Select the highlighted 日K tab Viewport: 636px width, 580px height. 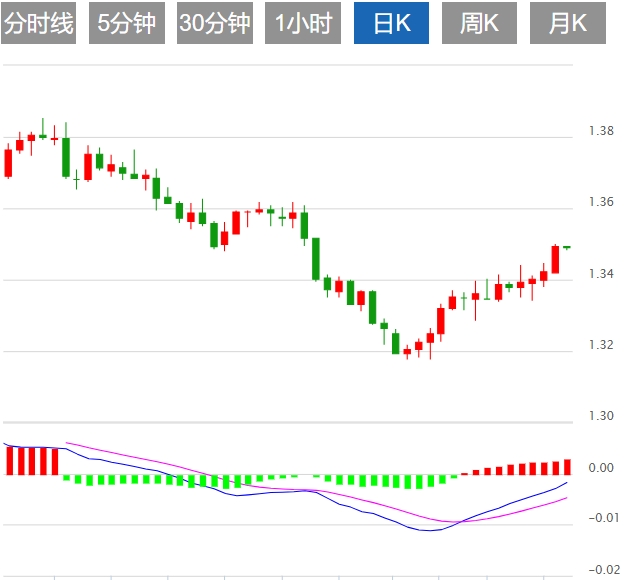(x=391, y=24)
